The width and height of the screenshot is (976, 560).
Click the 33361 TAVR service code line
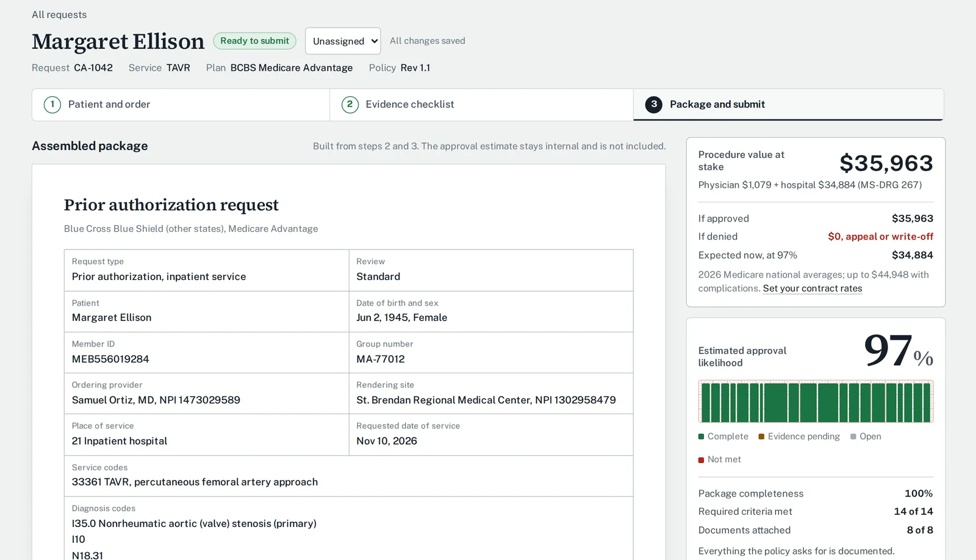point(195,482)
